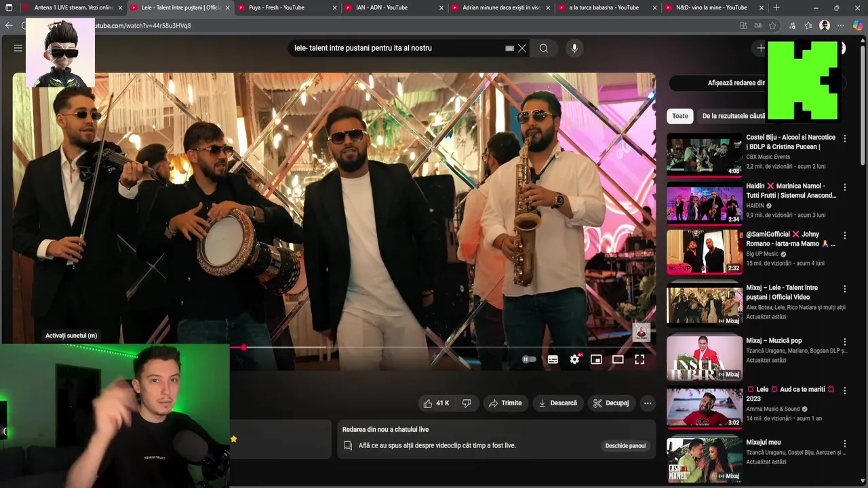Screen dimensions: 868x488
Task: Click the magnifier search button
Action: 544,48
